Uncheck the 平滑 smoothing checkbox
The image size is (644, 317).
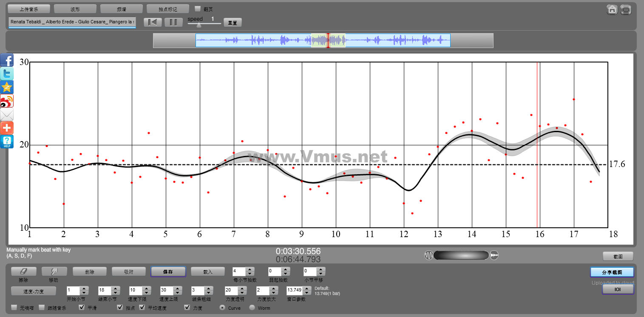tap(82, 307)
